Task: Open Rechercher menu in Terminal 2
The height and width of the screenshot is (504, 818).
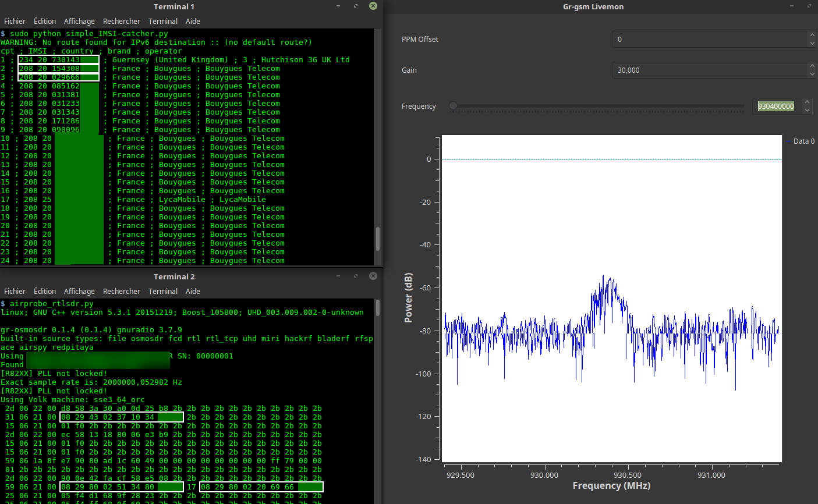Action: [121, 291]
